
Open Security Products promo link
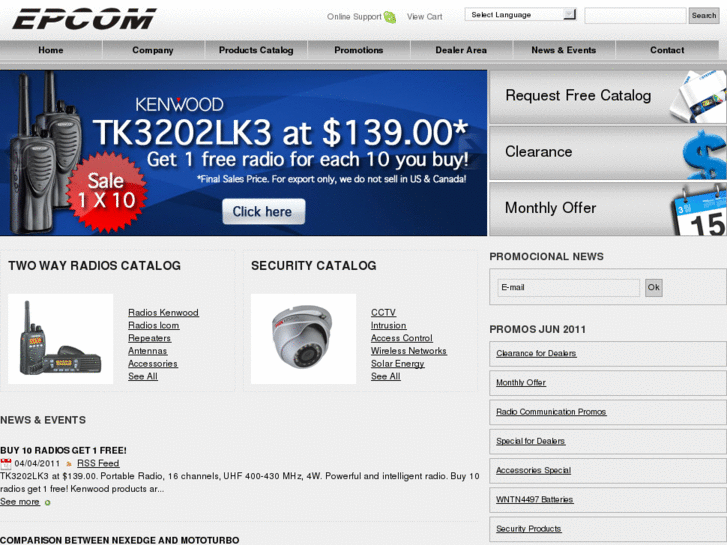[529, 529]
